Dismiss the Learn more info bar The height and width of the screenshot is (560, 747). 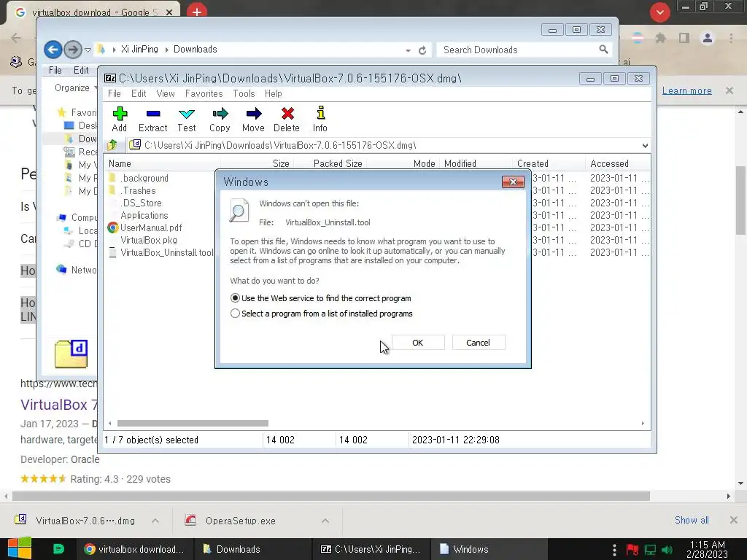click(x=729, y=90)
